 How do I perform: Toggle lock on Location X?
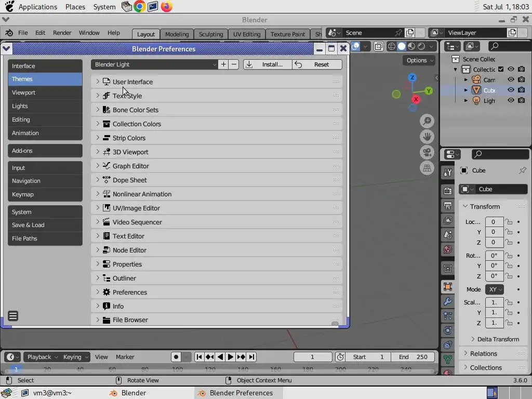coord(509,222)
